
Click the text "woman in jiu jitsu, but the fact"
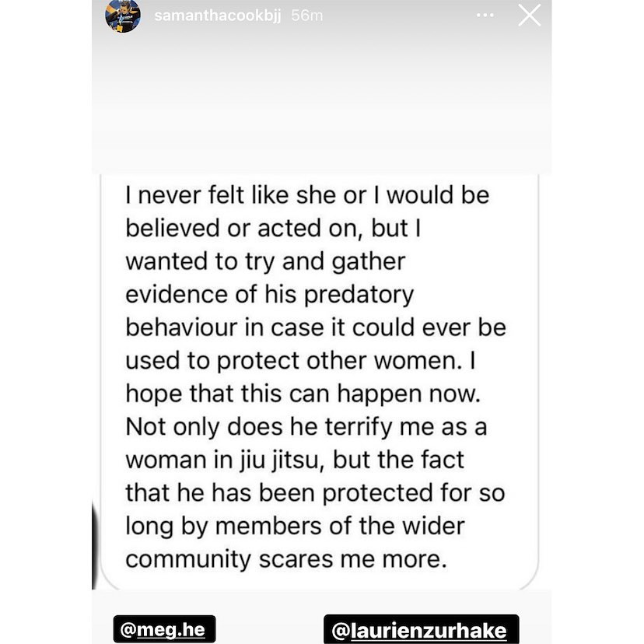point(295,460)
